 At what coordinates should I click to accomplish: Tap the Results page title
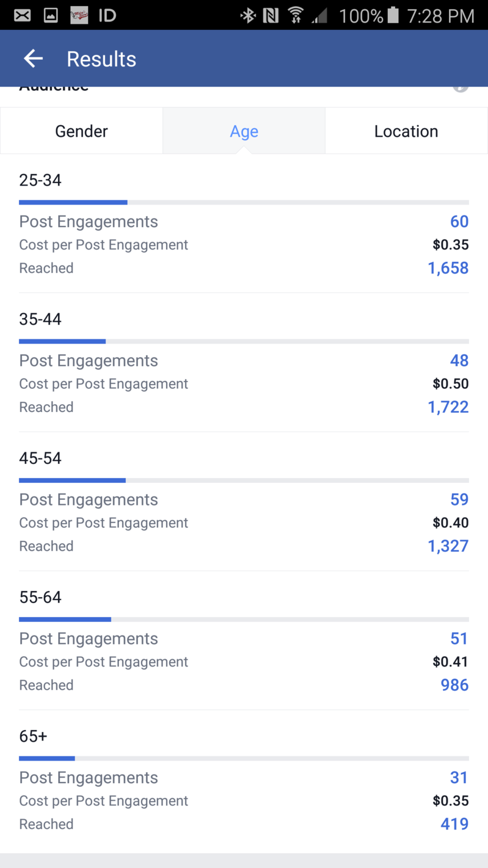pos(101,59)
